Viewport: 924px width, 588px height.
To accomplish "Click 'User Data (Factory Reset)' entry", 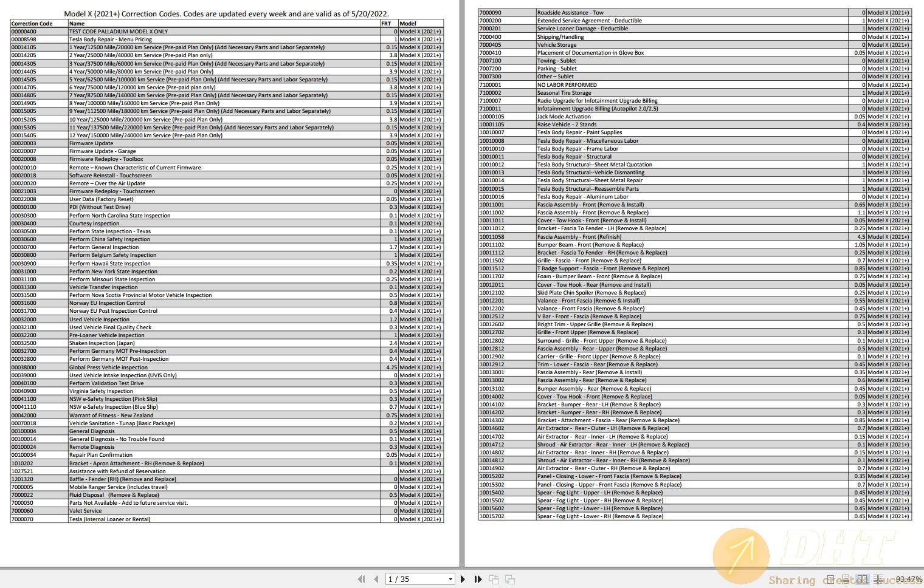I will (x=102, y=199).
